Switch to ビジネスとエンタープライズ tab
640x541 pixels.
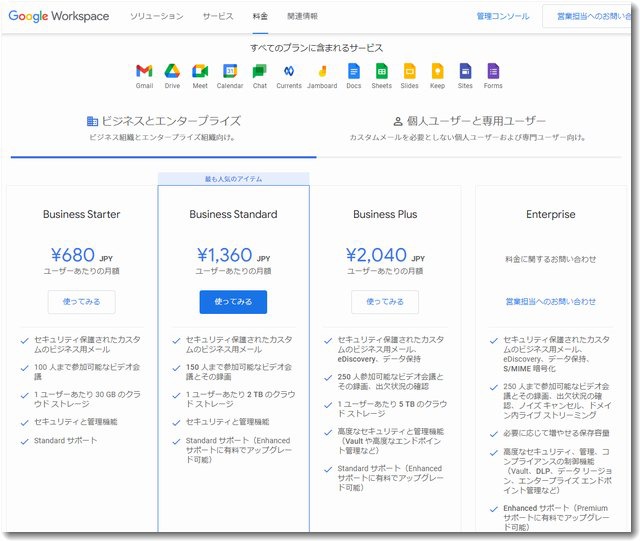(164, 121)
